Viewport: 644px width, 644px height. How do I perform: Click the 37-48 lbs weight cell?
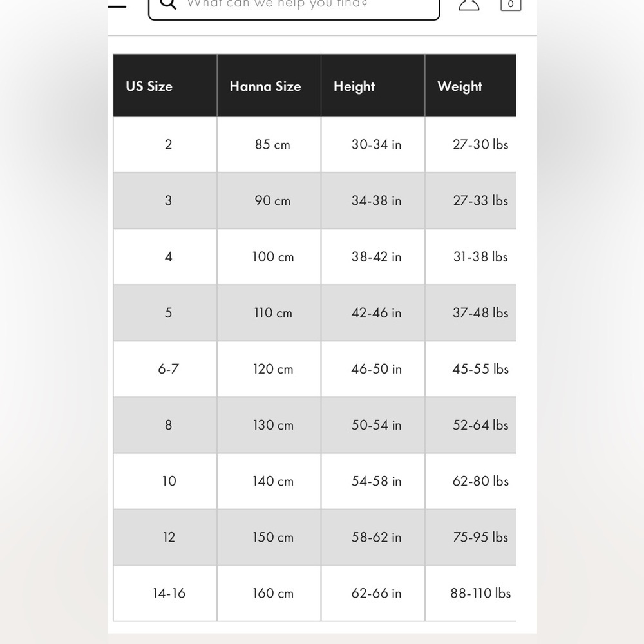471,313
